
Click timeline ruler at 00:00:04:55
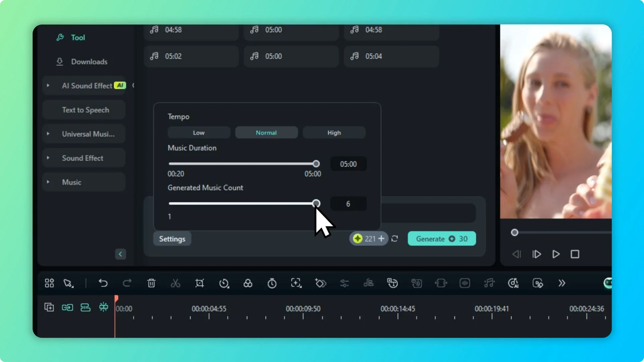point(209,309)
